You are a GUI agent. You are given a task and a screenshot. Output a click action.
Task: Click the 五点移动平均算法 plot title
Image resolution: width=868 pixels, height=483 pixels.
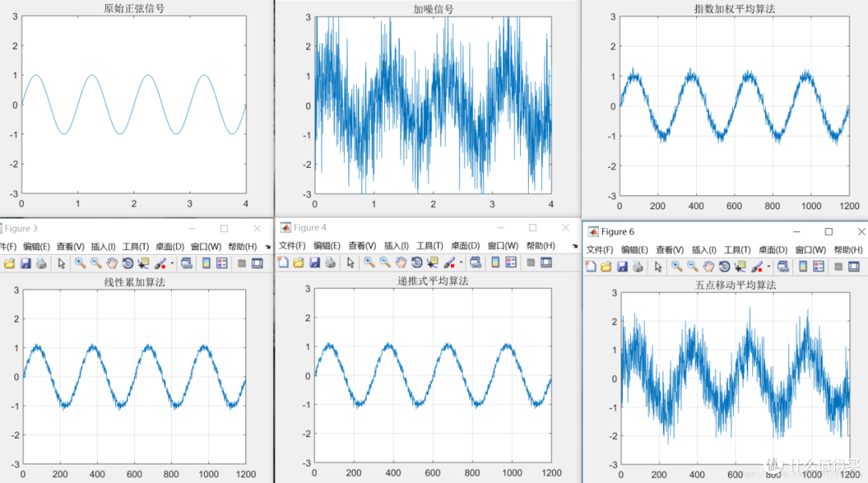click(735, 285)
